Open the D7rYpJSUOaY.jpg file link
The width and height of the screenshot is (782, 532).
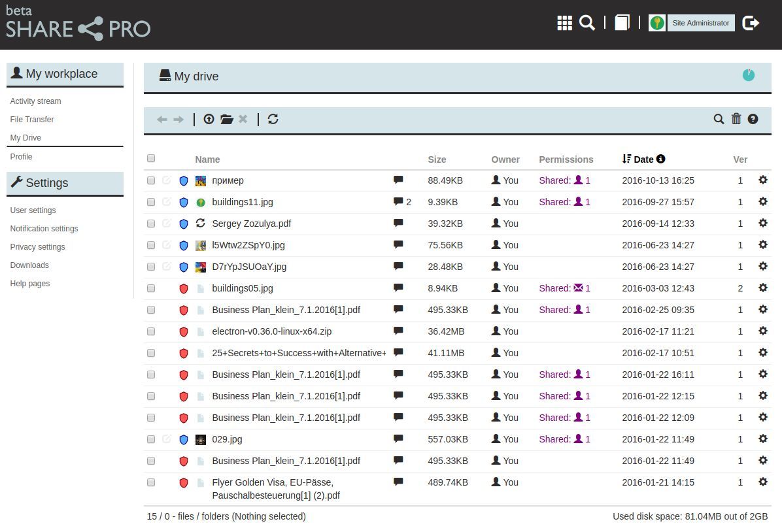(x=248, y=267)
